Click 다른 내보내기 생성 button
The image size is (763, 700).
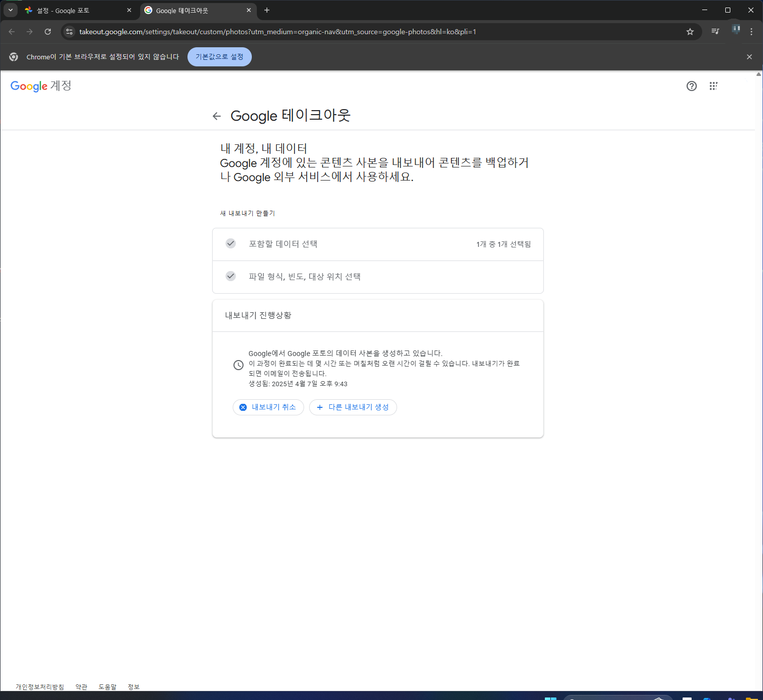pyautogui.click(x=353, y=407)
